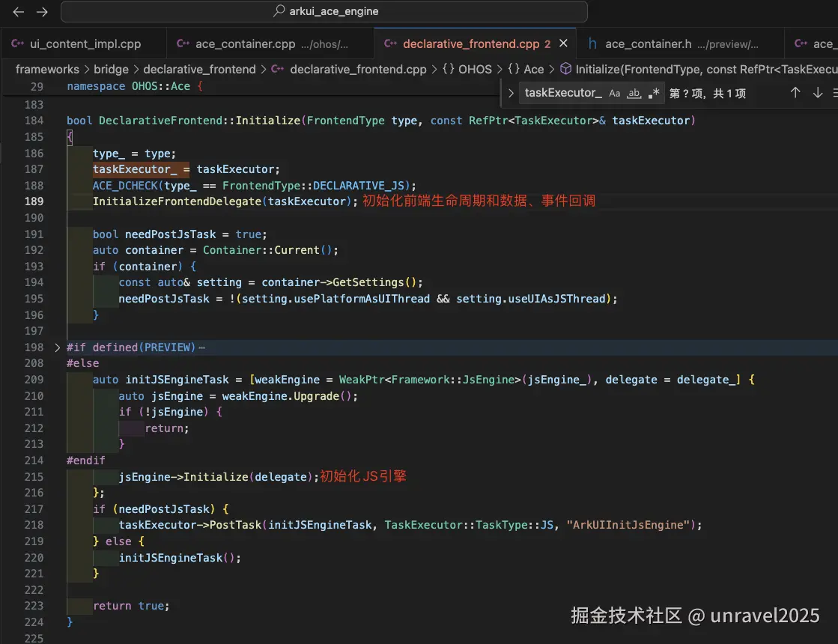
Task: Go to previous find match
Action: [x=795, y=93]
